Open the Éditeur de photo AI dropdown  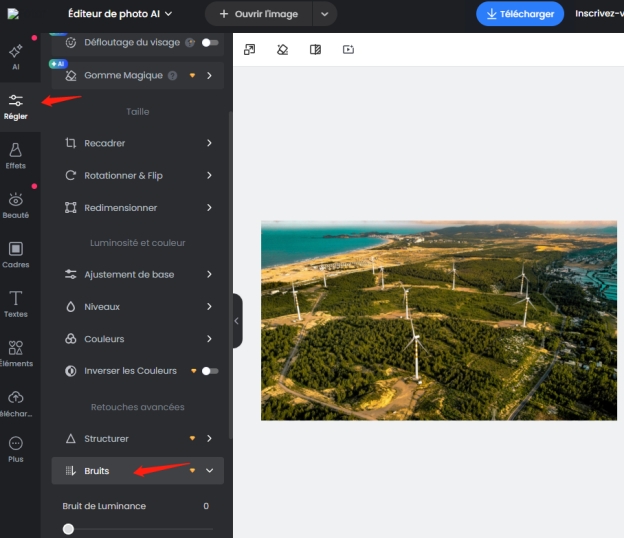(x=119, y=14)
